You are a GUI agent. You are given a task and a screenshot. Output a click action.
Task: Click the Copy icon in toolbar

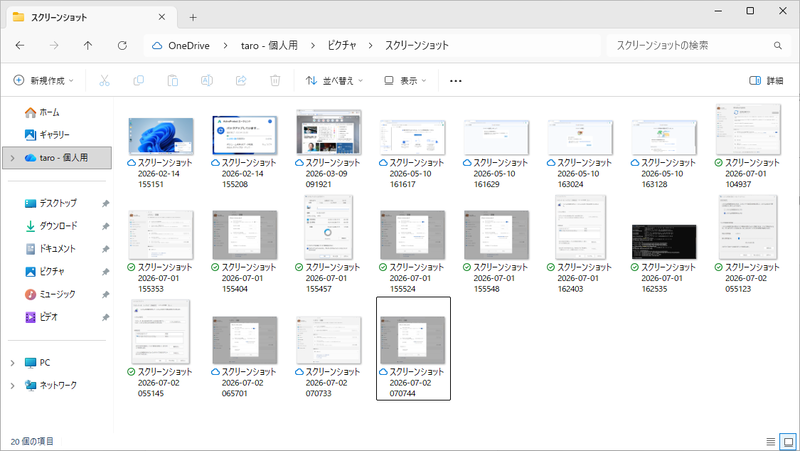[x=138, y=81]
